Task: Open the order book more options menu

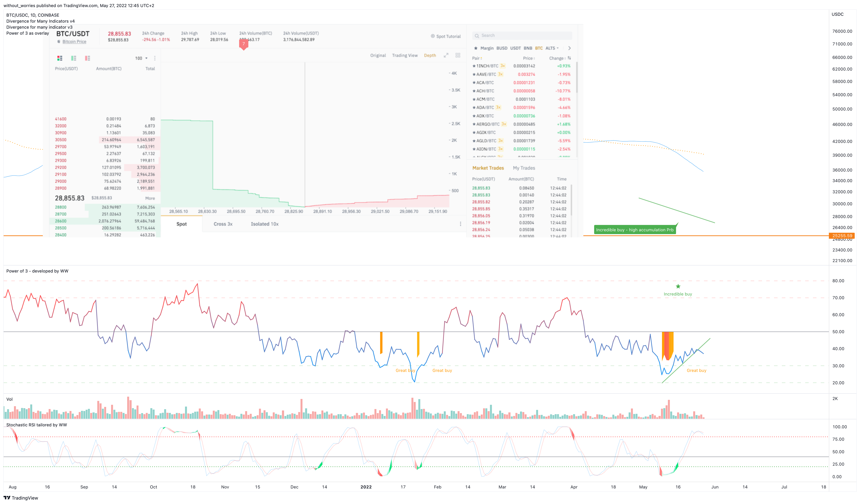Action: click(155, 58)
